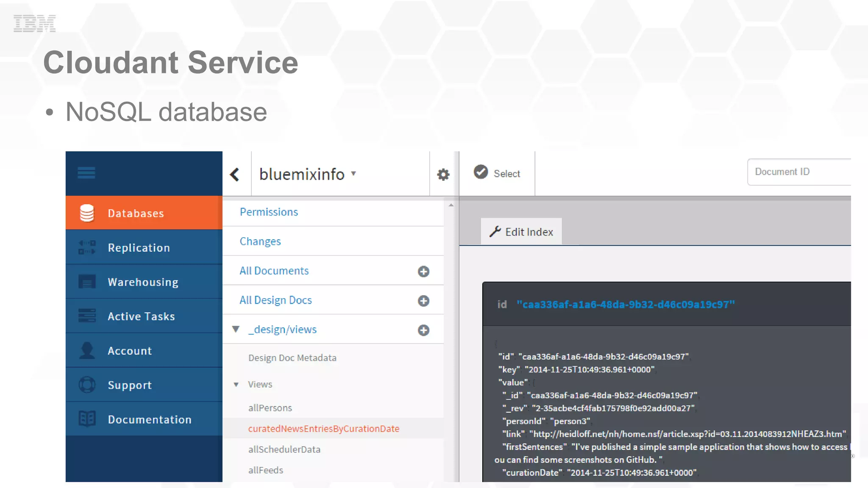Click the Documentation book icon
The height and width of the screenshot is (488, 868).
click(x=87, y=419)
